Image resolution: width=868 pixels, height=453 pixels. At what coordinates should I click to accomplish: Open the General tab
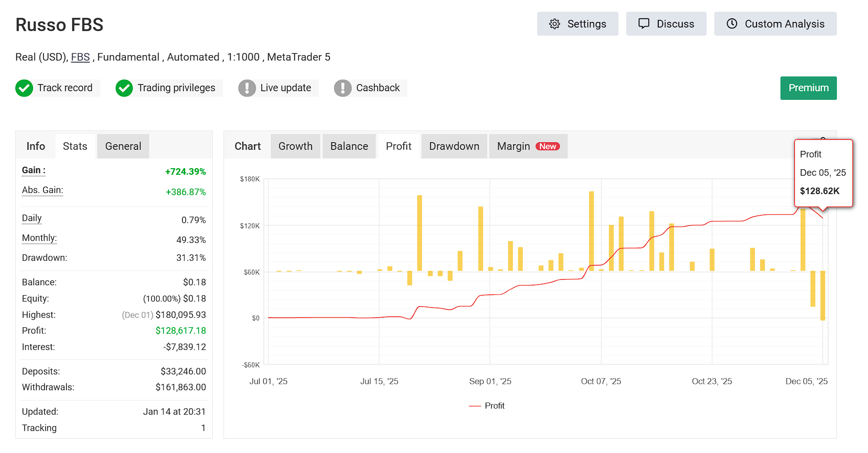123,146
